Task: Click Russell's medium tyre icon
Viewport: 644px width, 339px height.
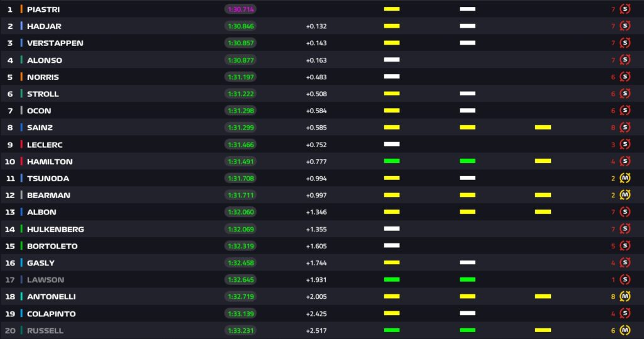Action: tap(625, 330)
